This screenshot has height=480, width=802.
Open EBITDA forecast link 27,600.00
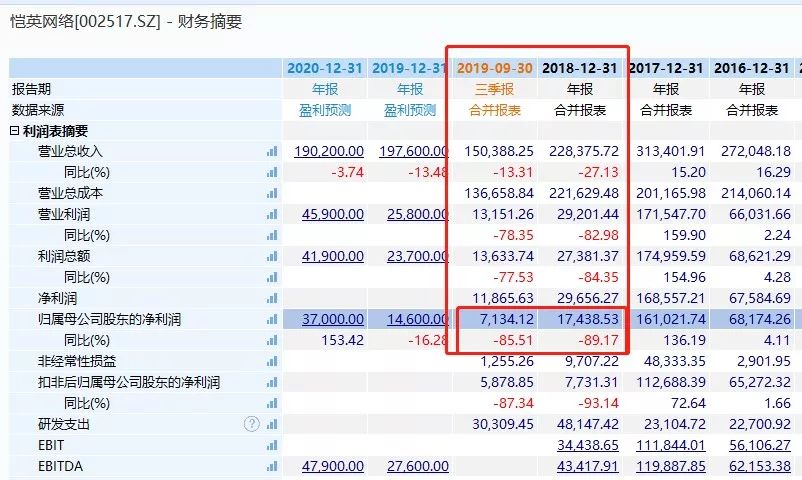tap(418, 466)
